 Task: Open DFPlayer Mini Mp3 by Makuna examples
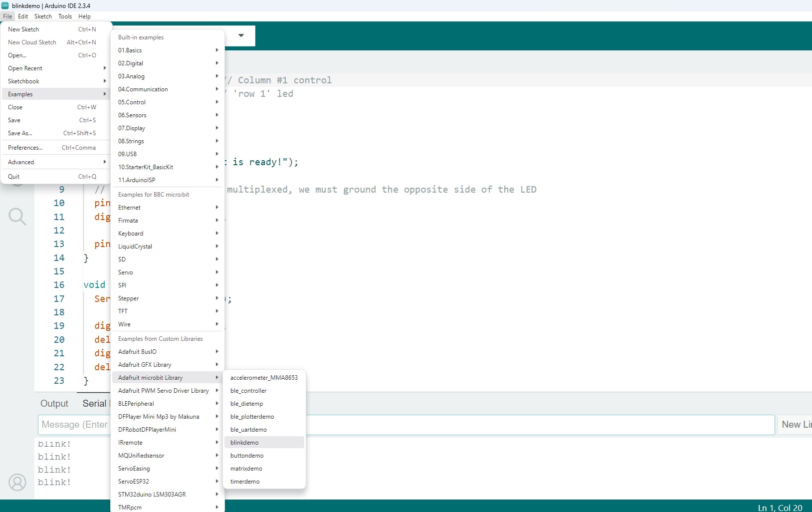(x=168, y=417)
